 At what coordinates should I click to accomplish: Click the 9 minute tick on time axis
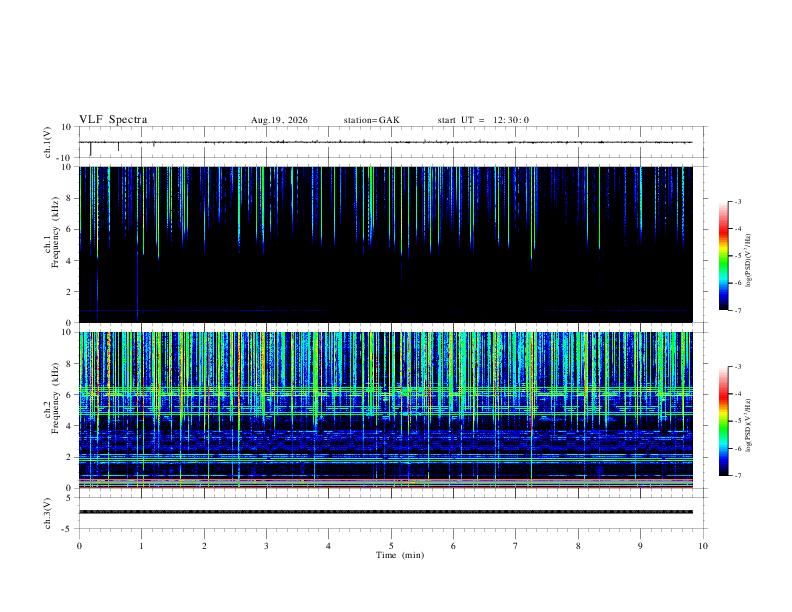tap(640, 546)
